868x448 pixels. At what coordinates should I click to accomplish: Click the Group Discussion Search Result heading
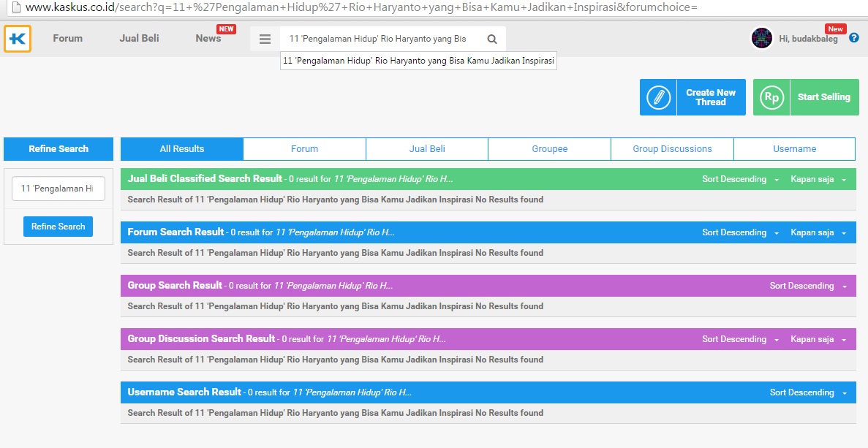point(202,338)
